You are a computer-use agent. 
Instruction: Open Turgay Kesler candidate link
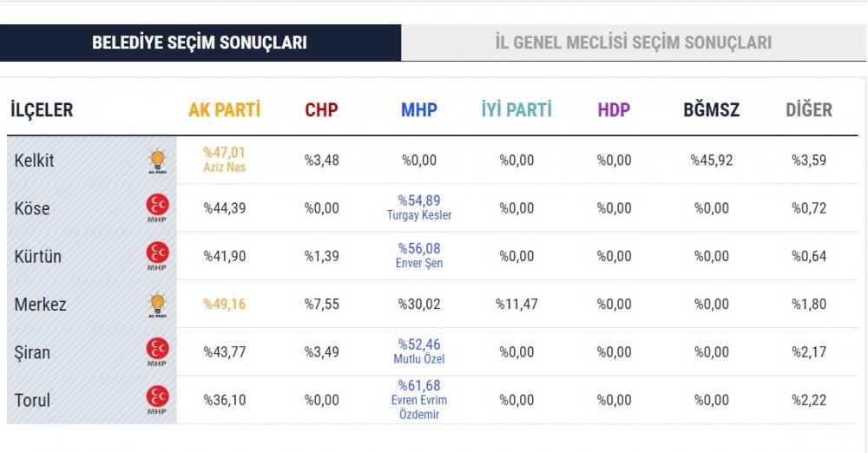[x=419, y=215]
